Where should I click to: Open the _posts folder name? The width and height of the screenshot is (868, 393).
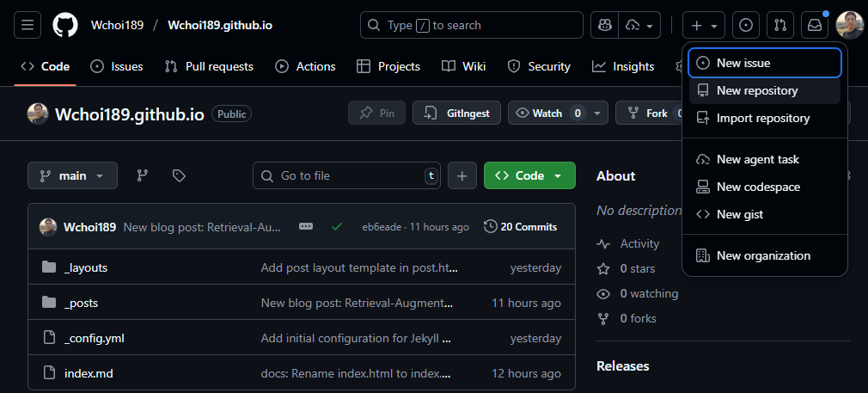pos(81,304)
